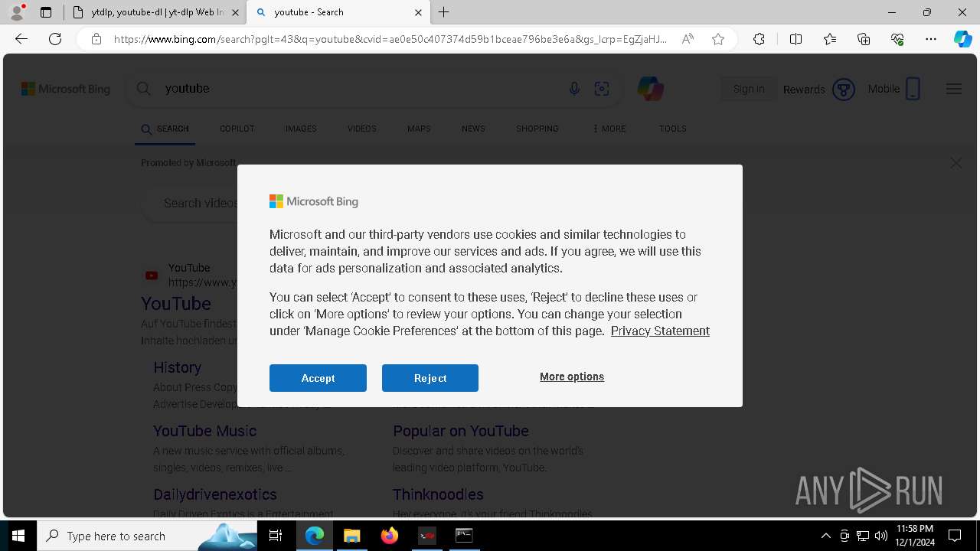Open the Mobile phone icon link

(893, 89)
